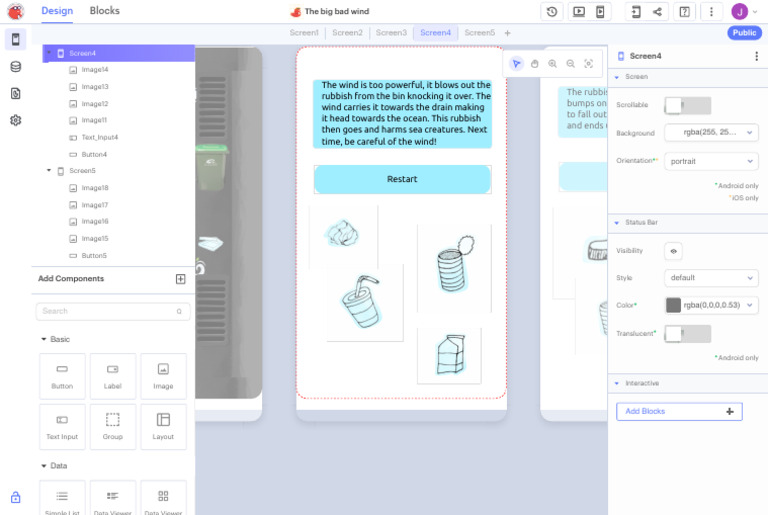
Task: Click the export project icon
Action: point(636,12)
